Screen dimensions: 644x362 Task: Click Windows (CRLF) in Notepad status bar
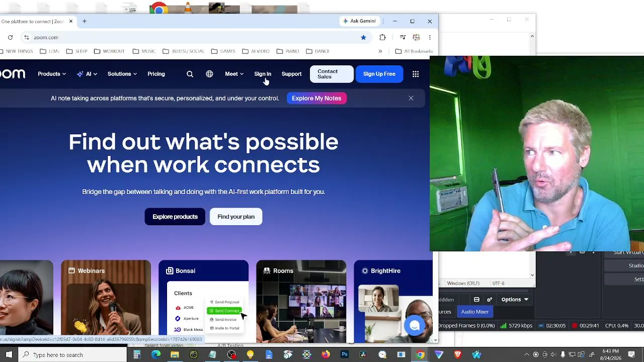[463, 284]
